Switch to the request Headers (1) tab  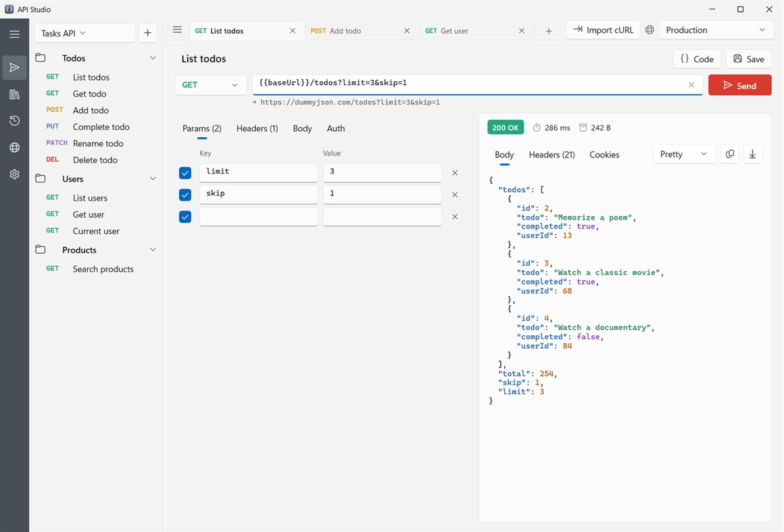pos(257,128)
